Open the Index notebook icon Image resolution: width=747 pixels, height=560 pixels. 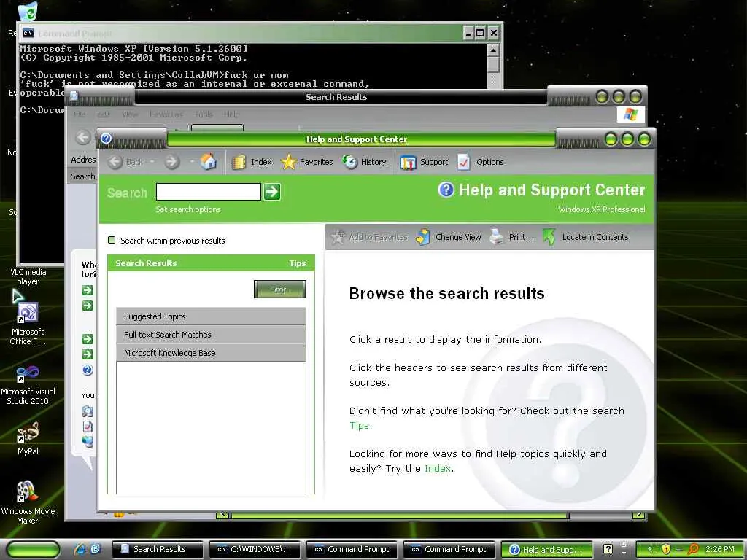(x=239, y=163)
